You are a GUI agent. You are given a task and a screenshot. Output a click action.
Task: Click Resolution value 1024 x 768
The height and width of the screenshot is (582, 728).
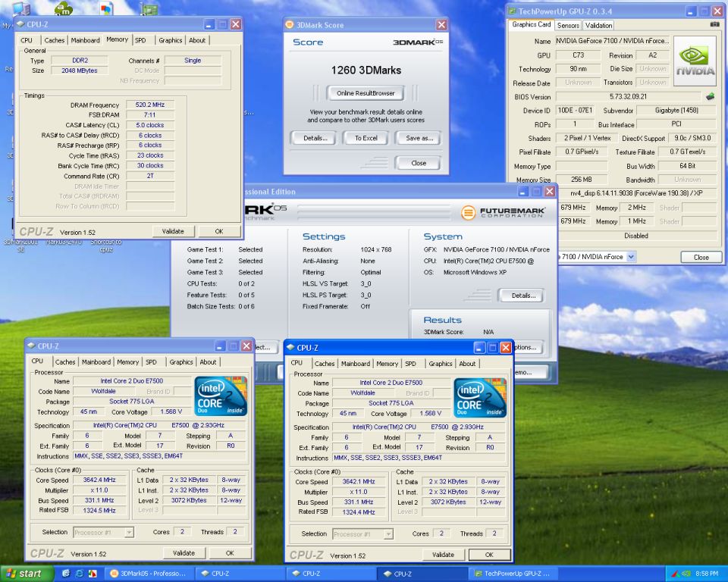[x=375, y=249]
